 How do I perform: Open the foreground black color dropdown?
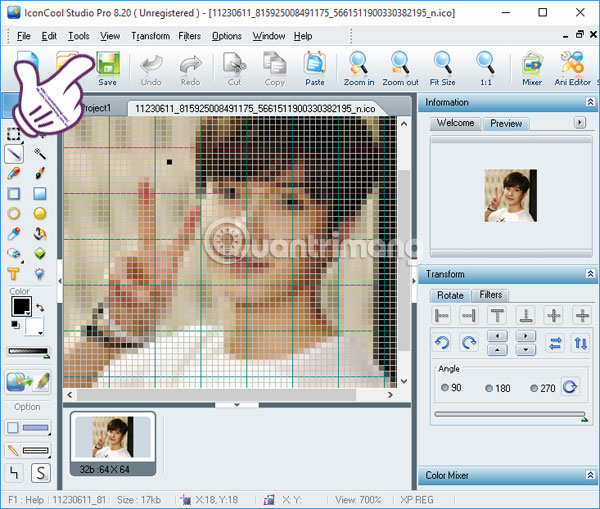28,313
